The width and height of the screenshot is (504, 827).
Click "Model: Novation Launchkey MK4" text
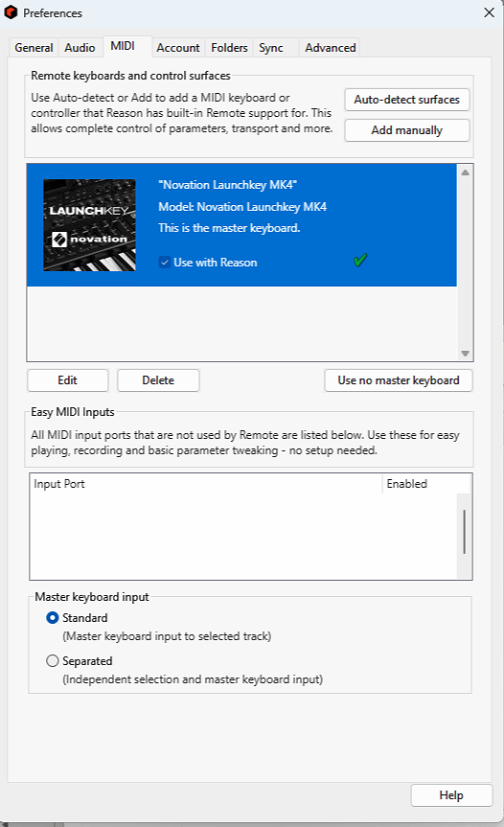coord(242,207)
